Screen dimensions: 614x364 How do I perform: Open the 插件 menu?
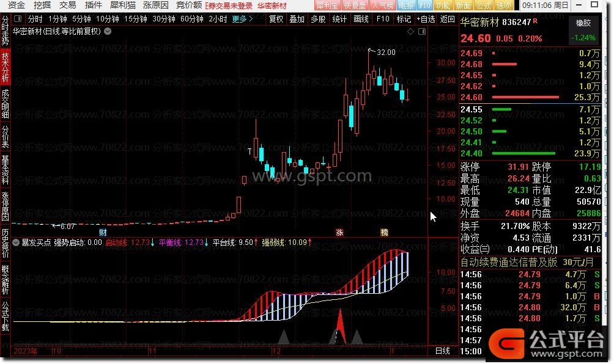[x=93, y=5]
